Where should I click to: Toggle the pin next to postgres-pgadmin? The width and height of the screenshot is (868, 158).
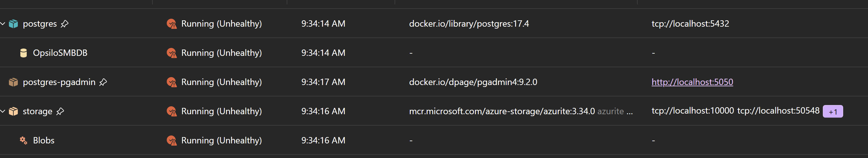[x=103, y=82]
